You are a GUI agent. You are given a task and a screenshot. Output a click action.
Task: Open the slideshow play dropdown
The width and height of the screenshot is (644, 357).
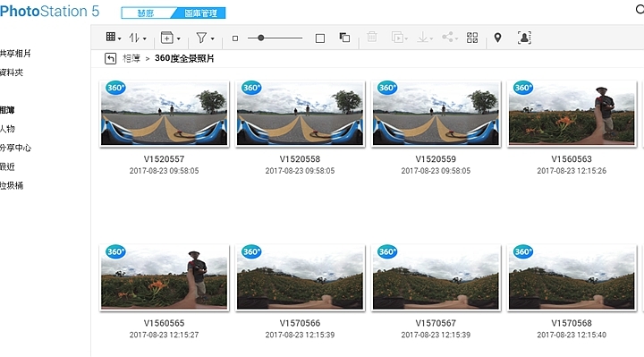coord(399,38)
